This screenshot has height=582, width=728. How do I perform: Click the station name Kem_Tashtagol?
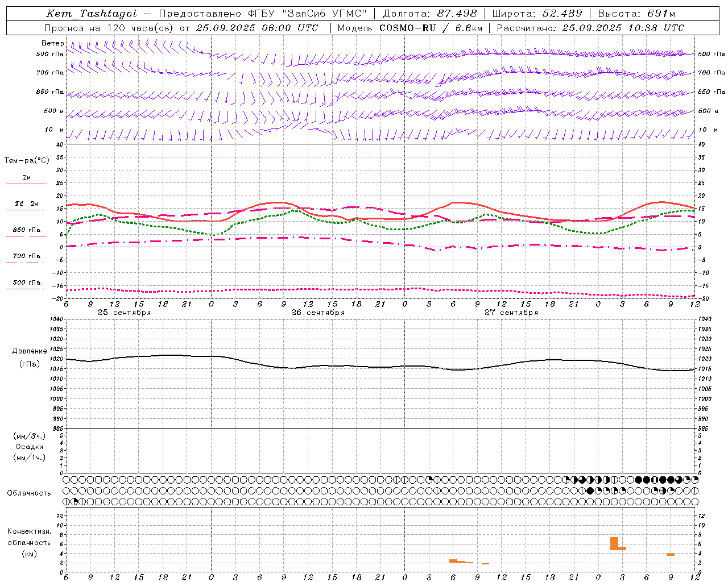pyautogui.click(x=92, y=14)
